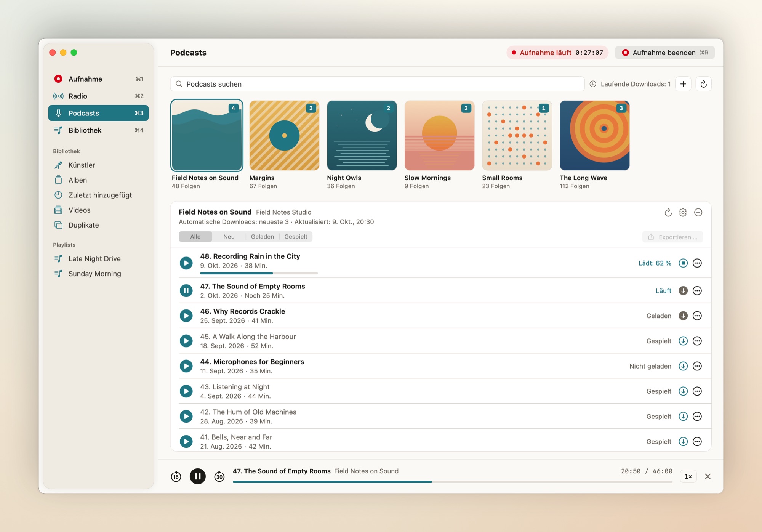The image size is (762, 532).
Task: Open more options for The Sound of Empty Rooms
Action: click(x=697, y=291)
